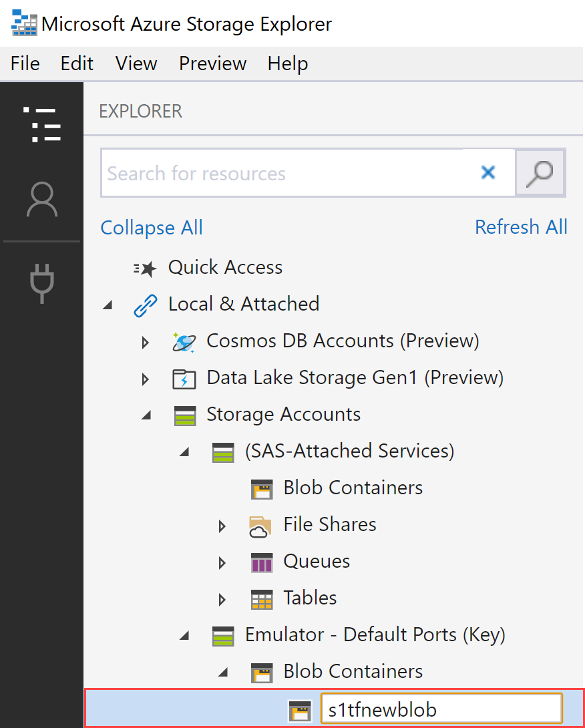Viewport: 585px width, 728px height.
Task: Select the Account Management sidebar icon
Action: (41, 200)
